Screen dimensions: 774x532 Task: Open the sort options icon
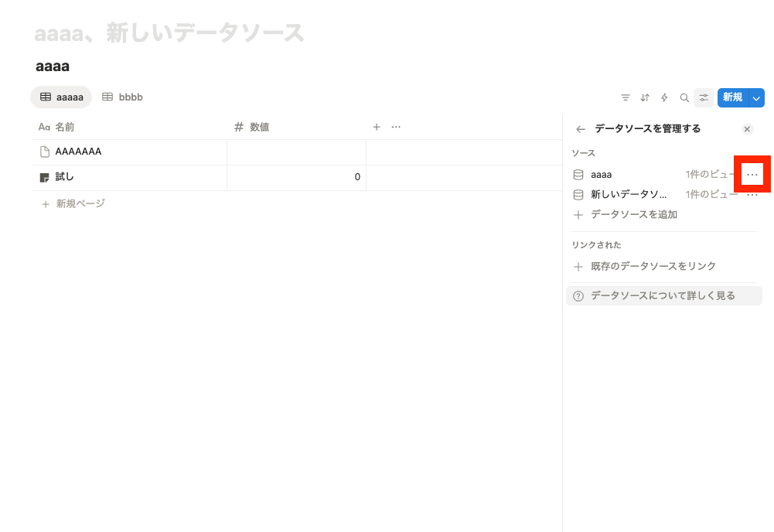tap(645, 97)
